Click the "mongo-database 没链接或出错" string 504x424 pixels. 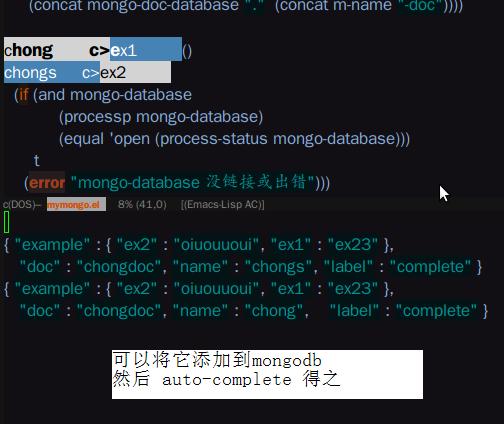point(192,182)
